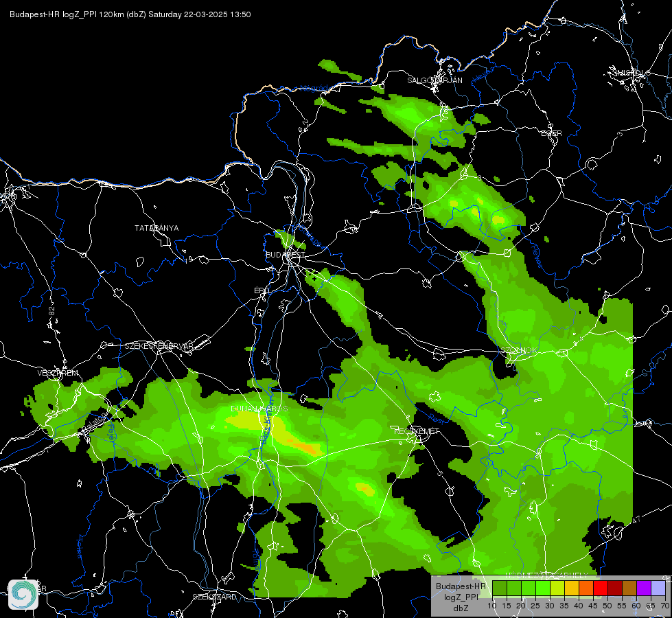The image size is (672, 618).
Task: Click the SALGOTARJAN city label
Action: pyautogui.click(x=435, y=80)
